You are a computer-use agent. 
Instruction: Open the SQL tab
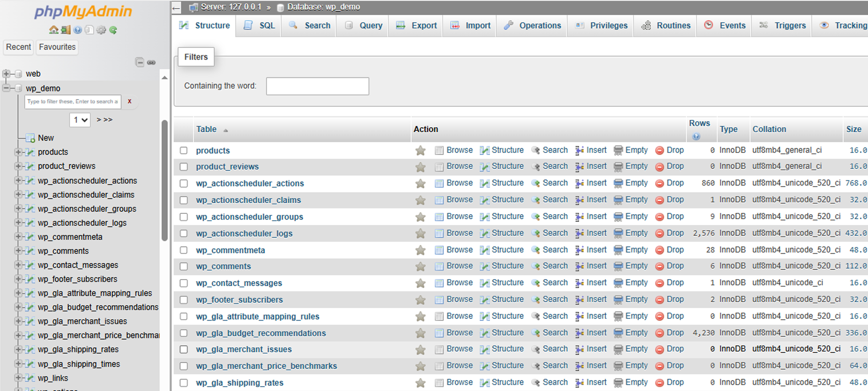[x=259, y=25]
